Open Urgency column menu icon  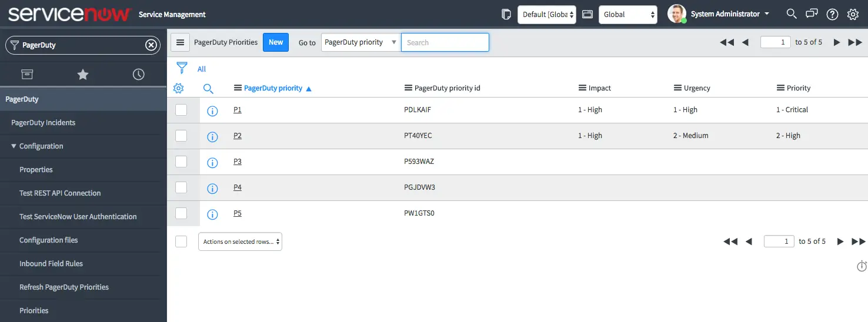(x=677, y=88)
